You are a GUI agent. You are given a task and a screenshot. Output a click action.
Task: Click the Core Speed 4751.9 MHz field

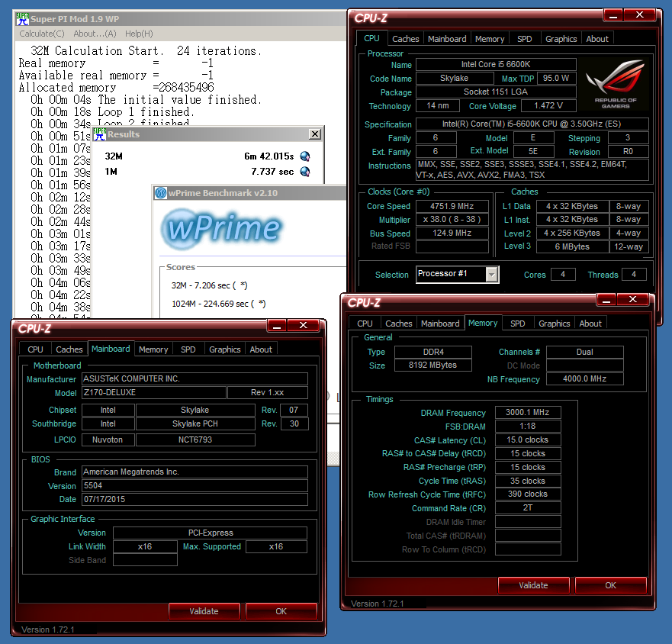coord(452,206)
